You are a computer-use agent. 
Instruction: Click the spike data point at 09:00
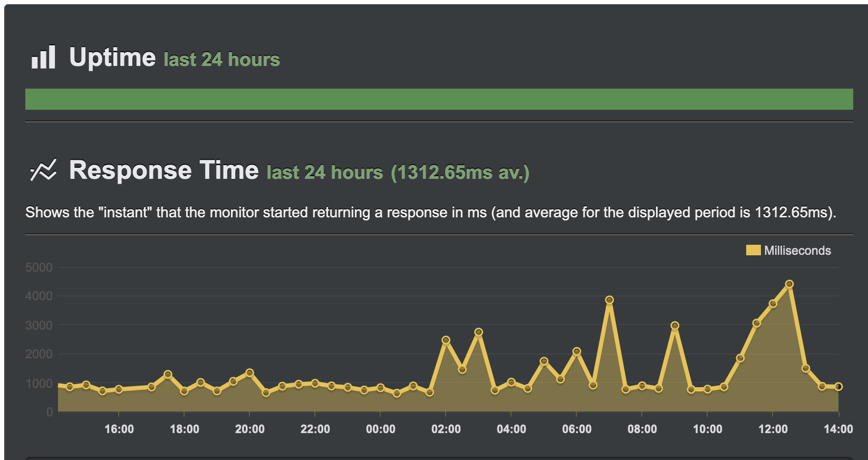[675, 326]
